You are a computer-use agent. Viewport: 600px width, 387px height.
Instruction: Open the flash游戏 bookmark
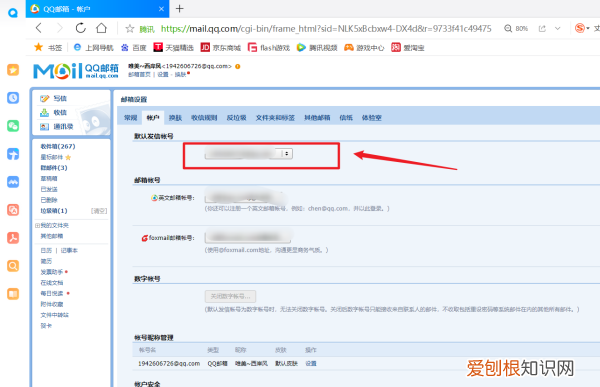click(269, 47)
